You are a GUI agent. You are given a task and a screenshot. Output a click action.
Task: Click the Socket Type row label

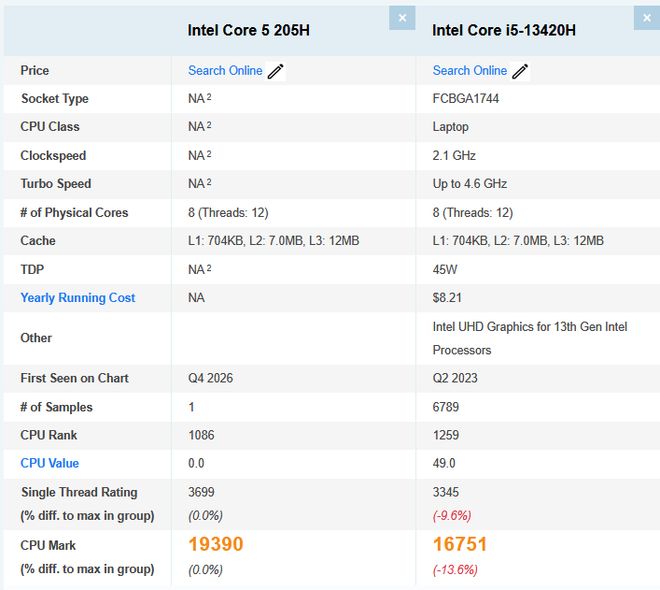coord(55,99)
